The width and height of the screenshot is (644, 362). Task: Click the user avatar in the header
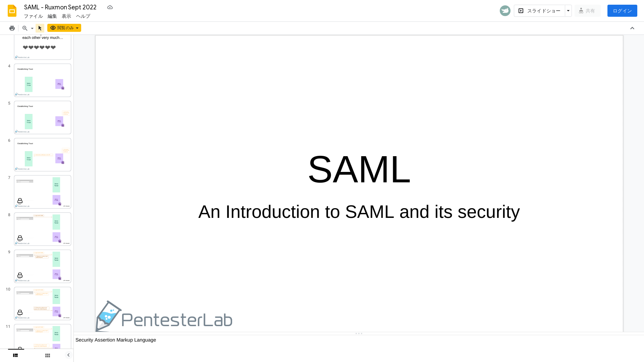coord(505,10)
